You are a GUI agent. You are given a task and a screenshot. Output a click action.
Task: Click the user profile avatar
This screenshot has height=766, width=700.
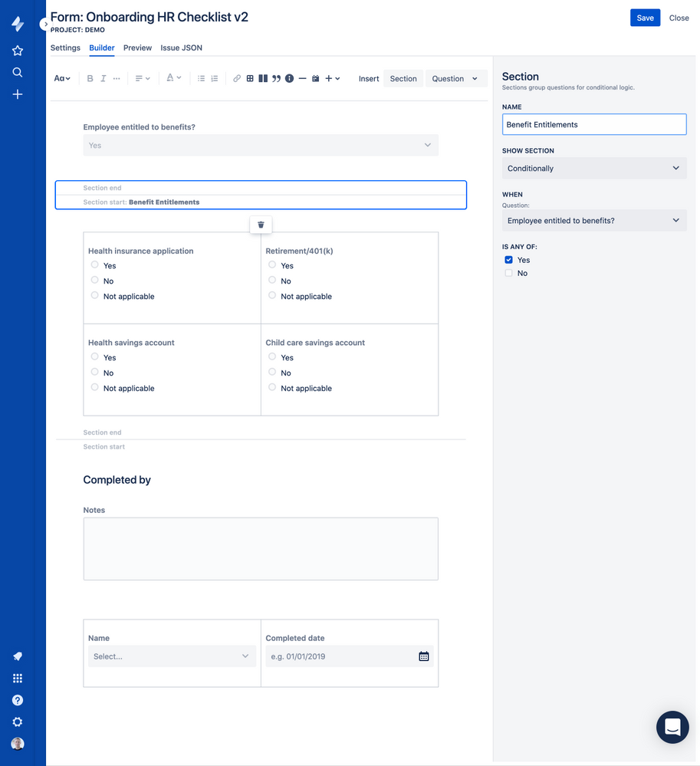click(x=18, y=744)
